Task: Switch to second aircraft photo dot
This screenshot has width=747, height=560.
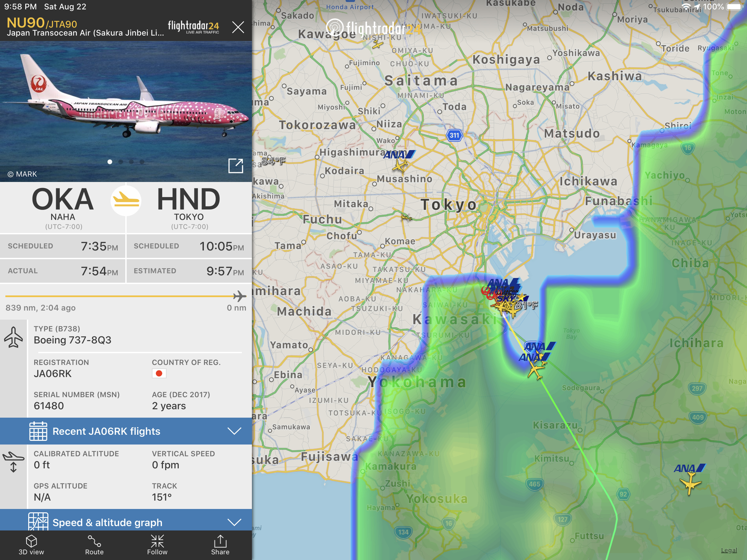Action: point(121,162)
